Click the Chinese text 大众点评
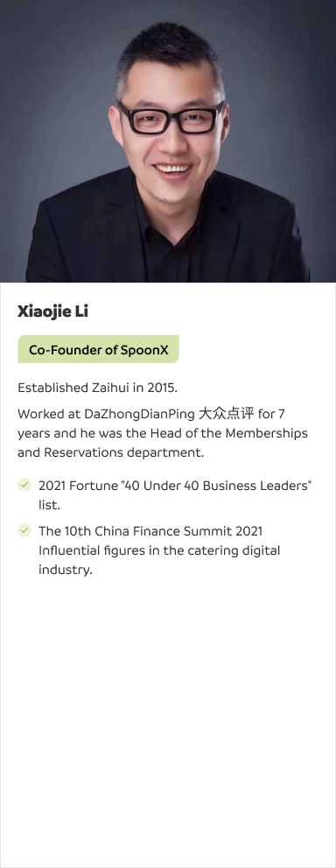Screen dimensions: 336x868 (x=227, y=414)
